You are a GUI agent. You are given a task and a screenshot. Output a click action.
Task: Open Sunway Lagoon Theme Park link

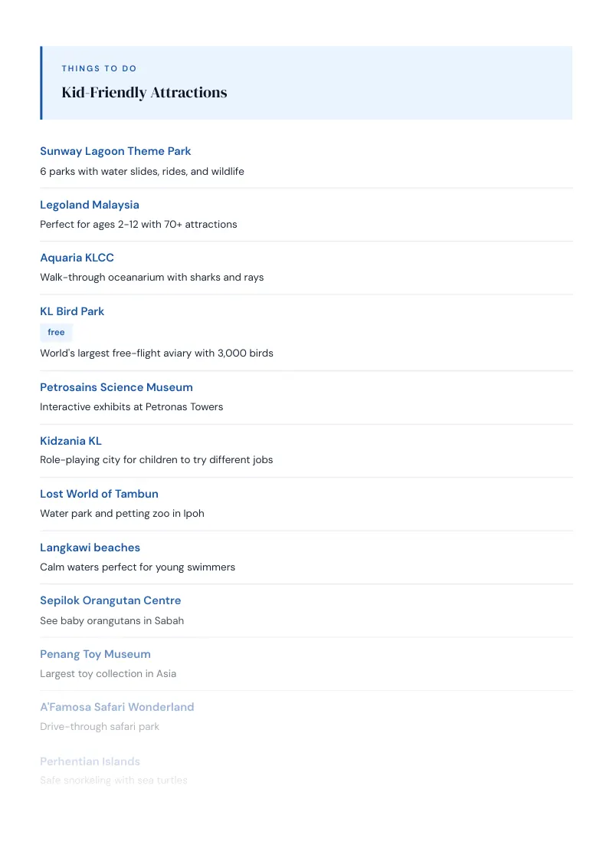[x=115, y=151]
